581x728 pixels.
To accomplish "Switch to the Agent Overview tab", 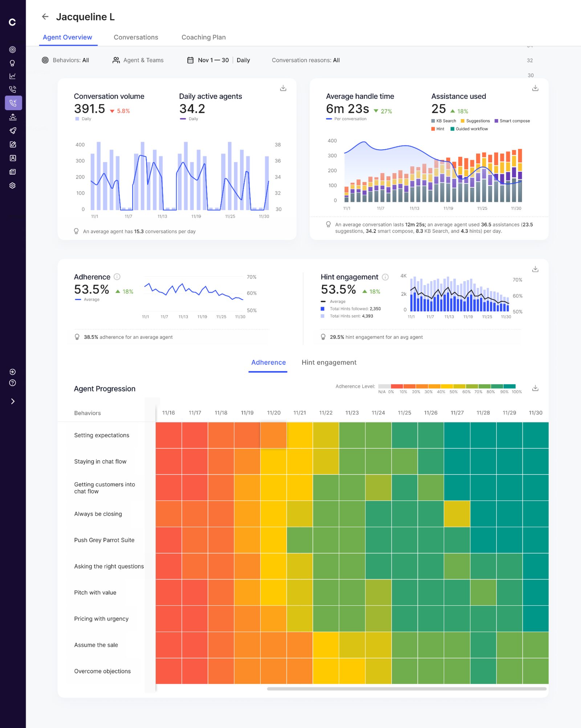I will pos(68,37).
